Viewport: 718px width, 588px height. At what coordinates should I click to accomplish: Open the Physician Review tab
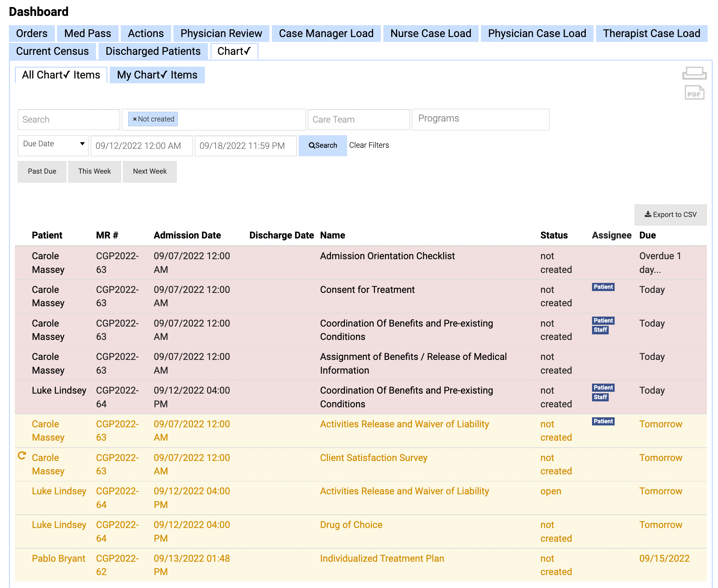pos(221,33)
